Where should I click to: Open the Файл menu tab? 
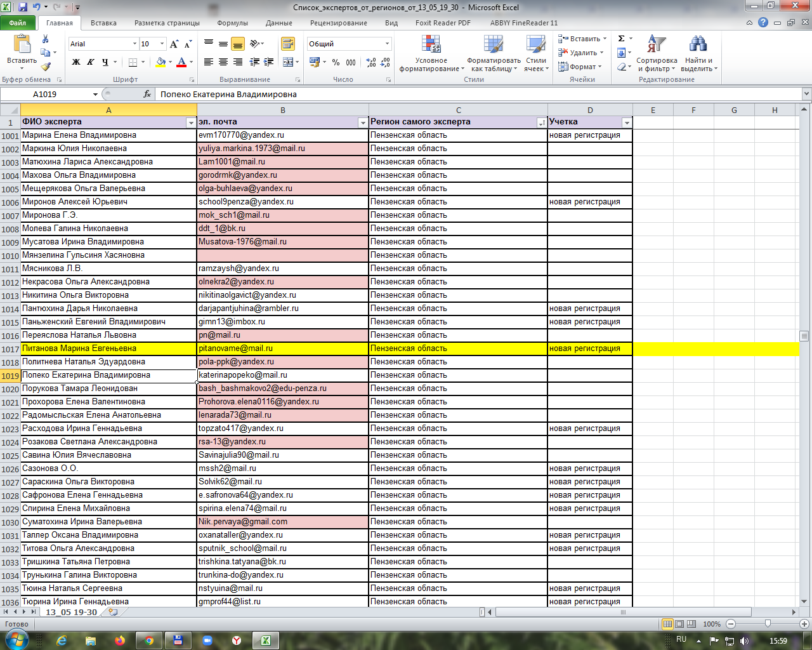[18, 23]
